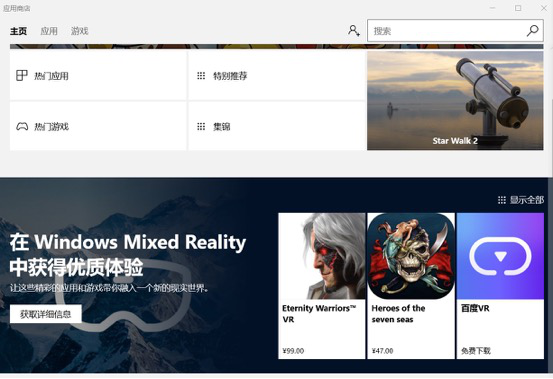Image resolution: width=553 pixels, height=379 pixels.
Task: Open the 百度VR headset icon
Action: point(500,256)
